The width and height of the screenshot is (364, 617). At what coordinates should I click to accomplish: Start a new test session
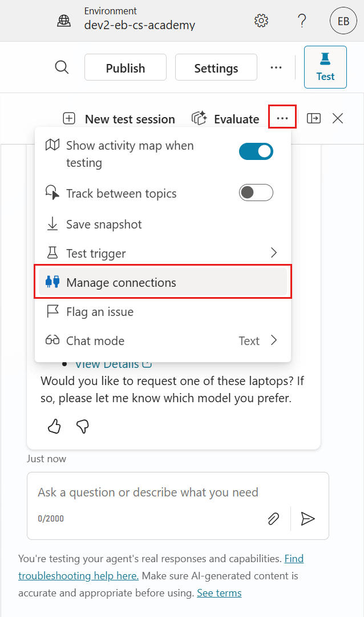pyautogui.click(x=121, y=119)
